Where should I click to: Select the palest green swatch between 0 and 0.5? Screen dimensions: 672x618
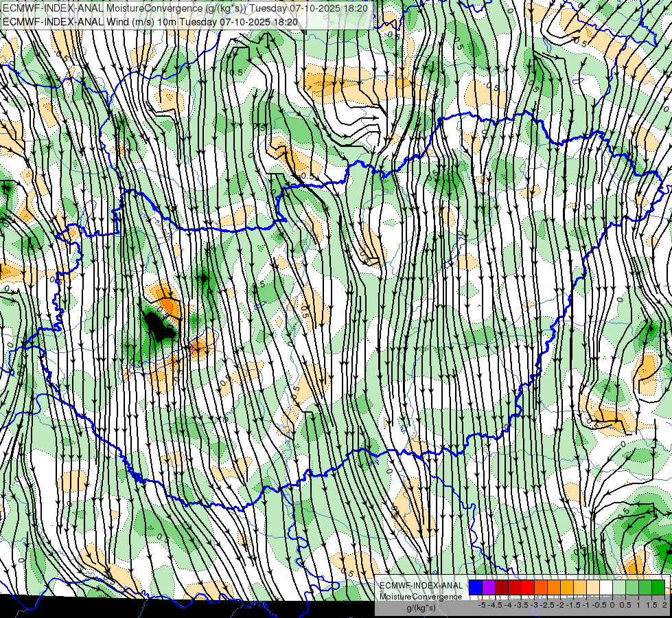pos(619,587)
